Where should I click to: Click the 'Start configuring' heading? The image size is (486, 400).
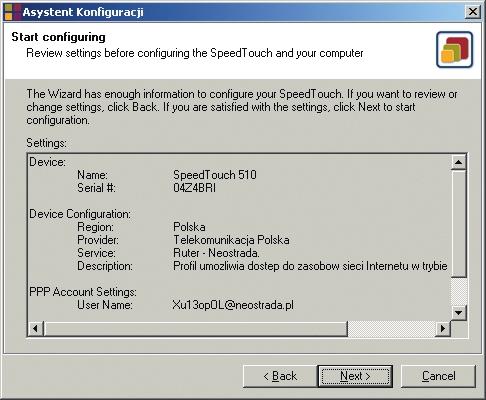pos(58,37)
